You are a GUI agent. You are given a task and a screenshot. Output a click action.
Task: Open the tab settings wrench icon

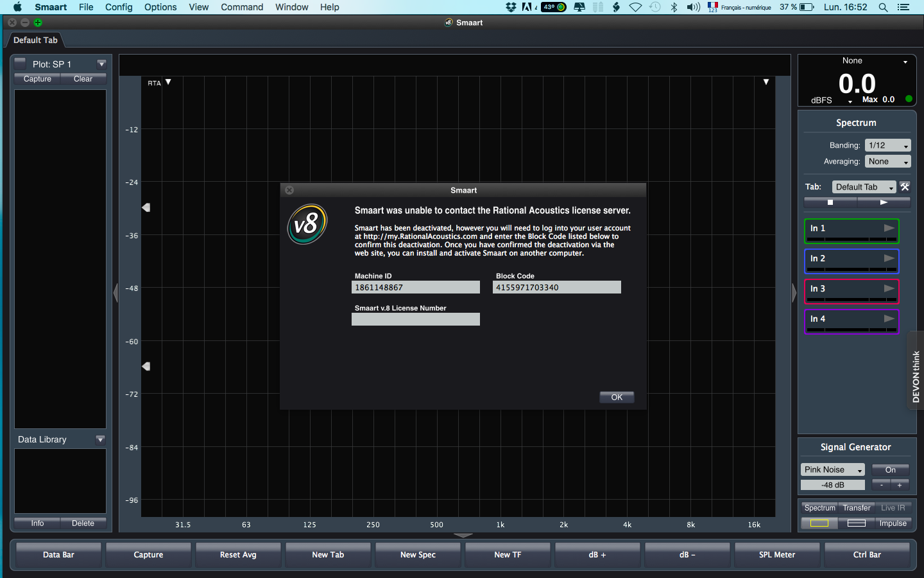click(x=904, y=187)
